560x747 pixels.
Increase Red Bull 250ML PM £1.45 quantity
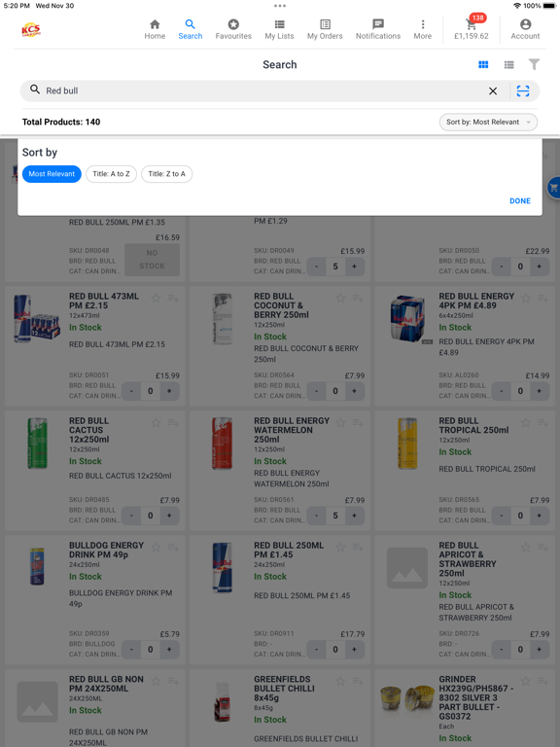354,650
